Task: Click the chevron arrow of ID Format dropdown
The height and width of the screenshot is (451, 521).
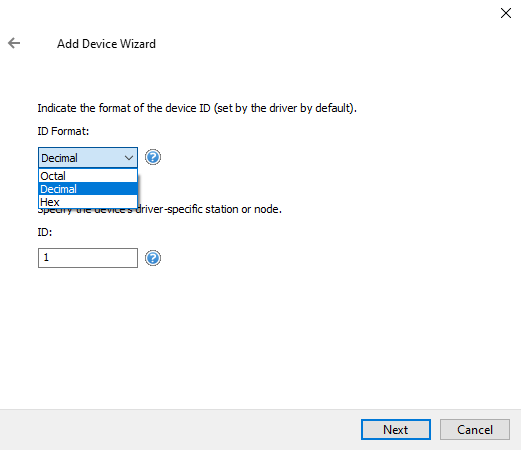Action: tap(129, 158)
